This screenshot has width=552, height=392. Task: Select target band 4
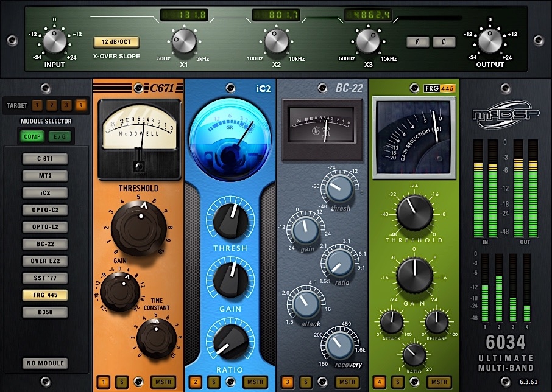click(x=80, y=105)
